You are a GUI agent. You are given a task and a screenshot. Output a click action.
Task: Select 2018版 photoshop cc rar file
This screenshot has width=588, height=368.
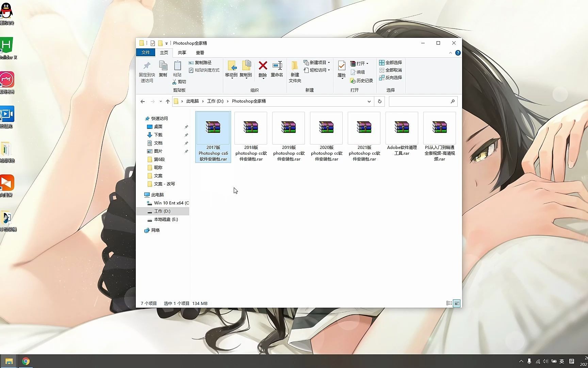[x=251, y=137]
